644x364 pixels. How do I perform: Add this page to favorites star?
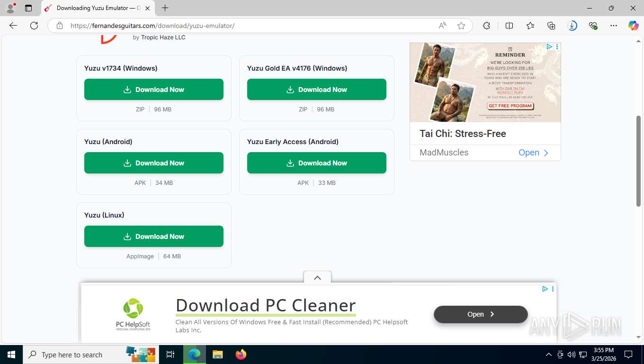tap(461, 26)
